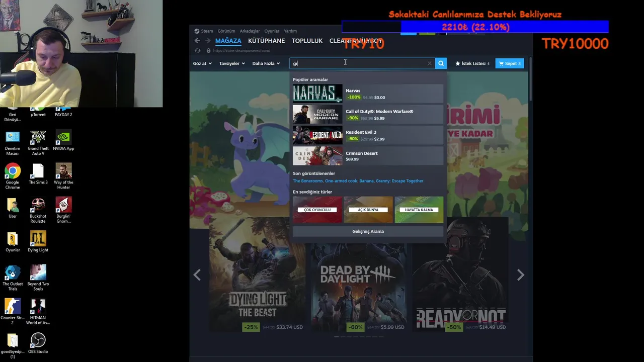Open the Arkadaşlar menu
644x362 pixels.
(250, 31)
